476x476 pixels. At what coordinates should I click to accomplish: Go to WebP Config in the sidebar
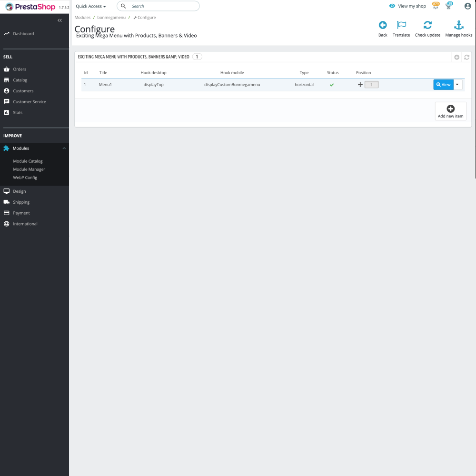pos(24,178)
